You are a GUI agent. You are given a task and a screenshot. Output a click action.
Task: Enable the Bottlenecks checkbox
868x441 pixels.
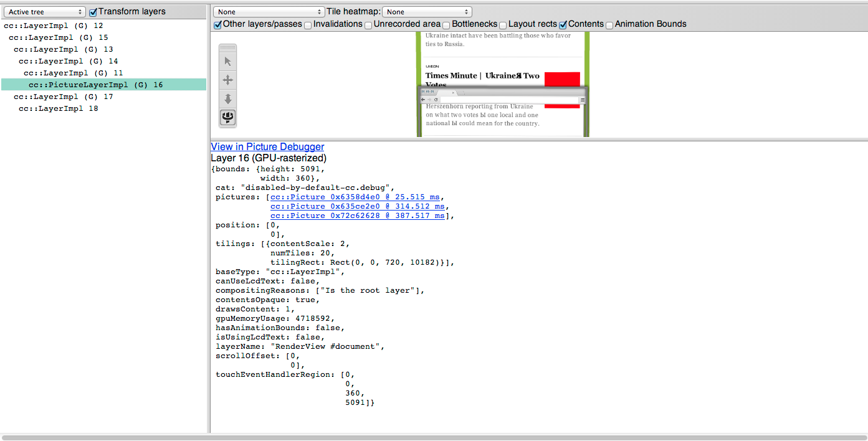click(446, 25)
